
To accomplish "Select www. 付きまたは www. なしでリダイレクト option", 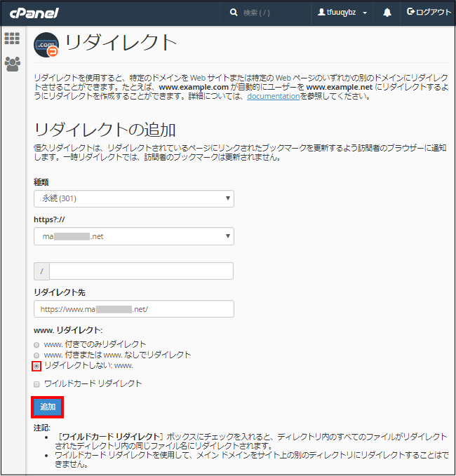I will (x=36, y=355).
